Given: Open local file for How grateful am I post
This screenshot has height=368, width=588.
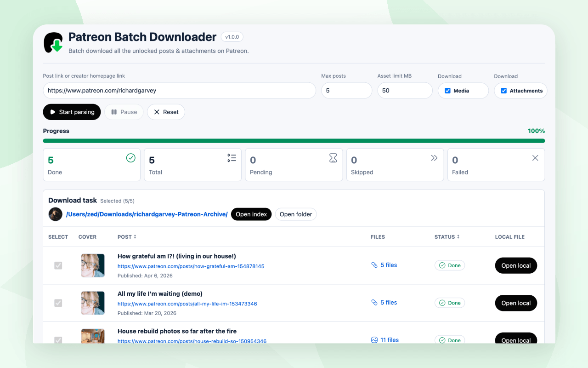Looking at the screenshot, I should click(516, 265).
